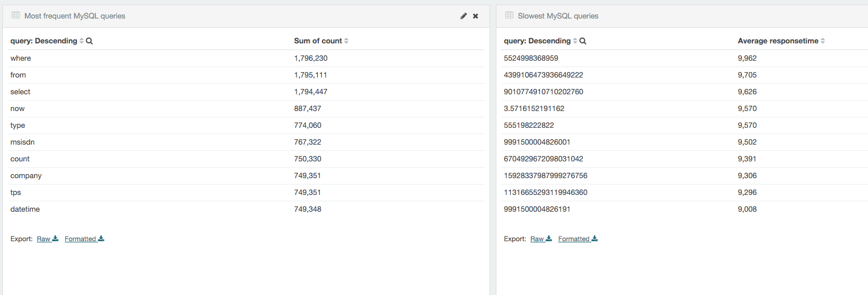The width and height of the screenshot is (868, 295).
Task: Select the 'datetime' query row
Action: tap(25, 209)
